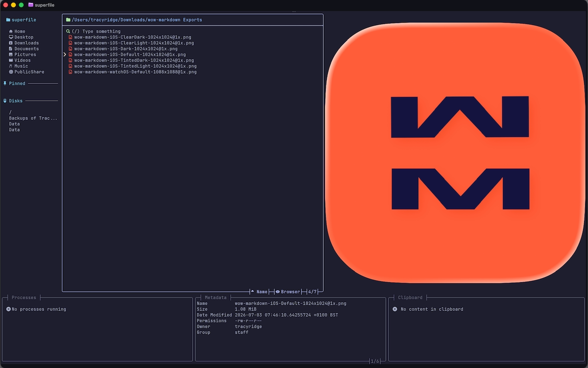
Task: Click the Permissions value -rw-r--r--
Action: tap(248, 321)
